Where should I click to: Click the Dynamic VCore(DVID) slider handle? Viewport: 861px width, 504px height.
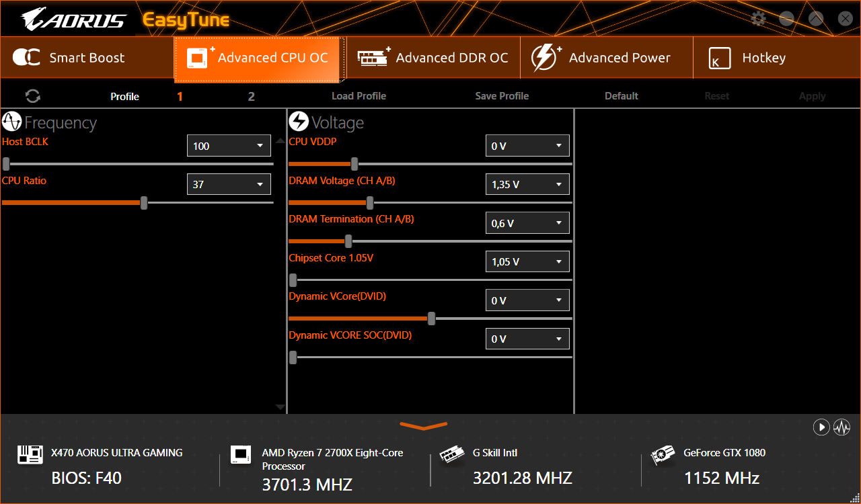point(431,319)
